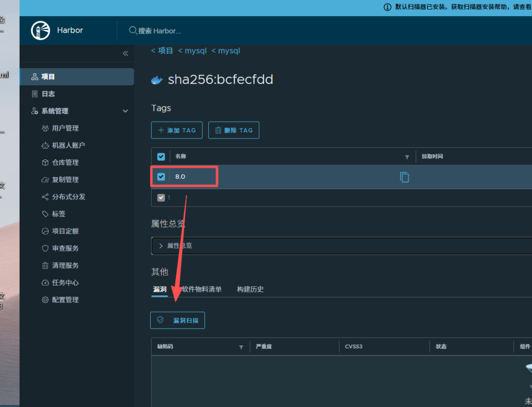Click the 严重度 column header
Image resolution: width=532 pixels, height=407 pixels.
[264, 346]
